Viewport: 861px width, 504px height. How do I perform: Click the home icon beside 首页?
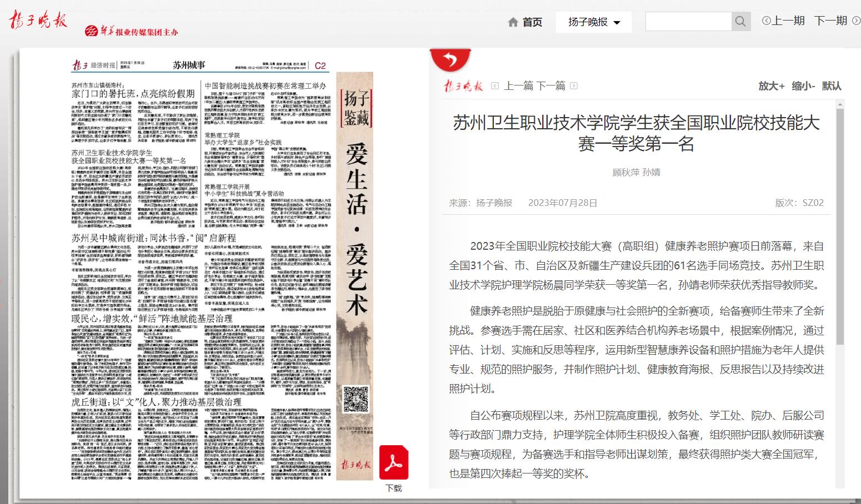click(513, 22)
